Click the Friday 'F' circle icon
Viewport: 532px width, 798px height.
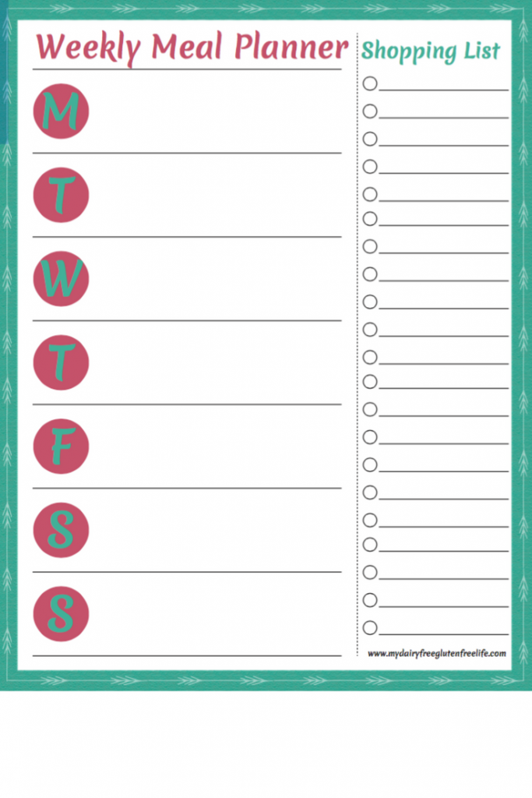coord(61,447)
